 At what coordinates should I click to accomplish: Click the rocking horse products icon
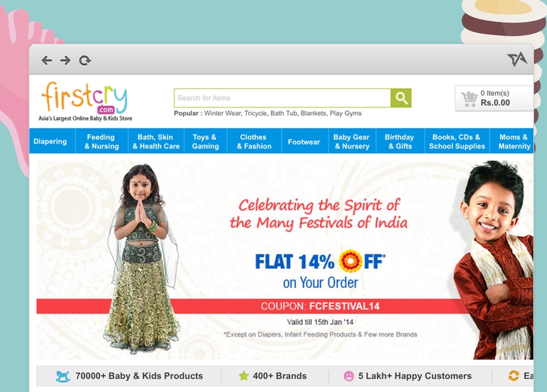point(63,376)
